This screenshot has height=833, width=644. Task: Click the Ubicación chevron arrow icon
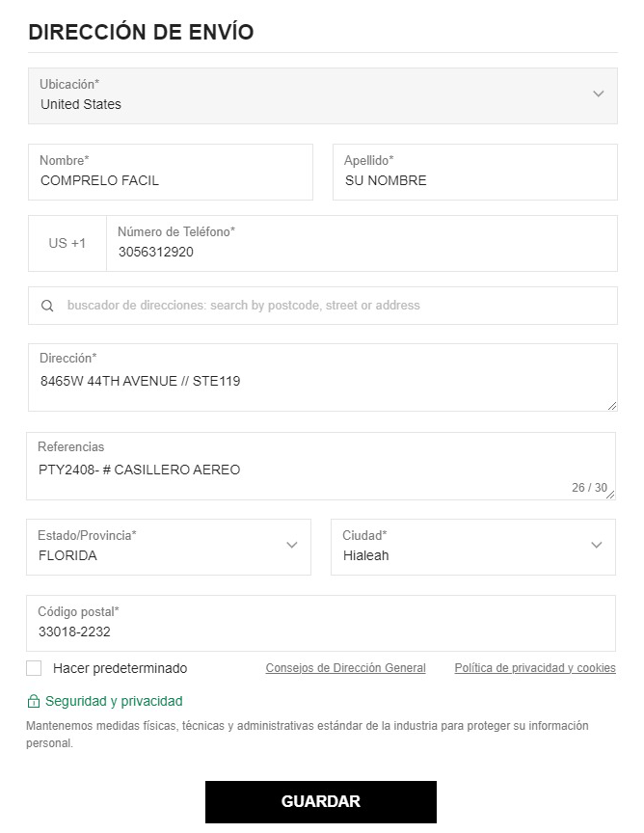(599, 94)
